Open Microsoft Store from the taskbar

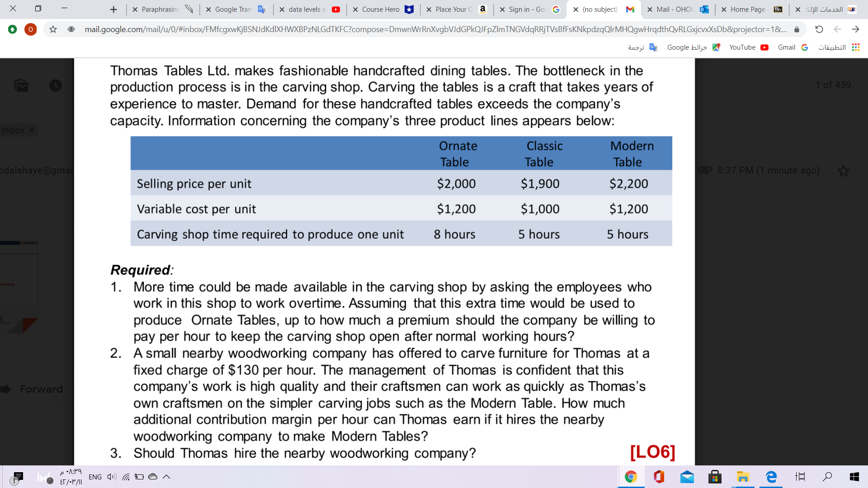715,477
